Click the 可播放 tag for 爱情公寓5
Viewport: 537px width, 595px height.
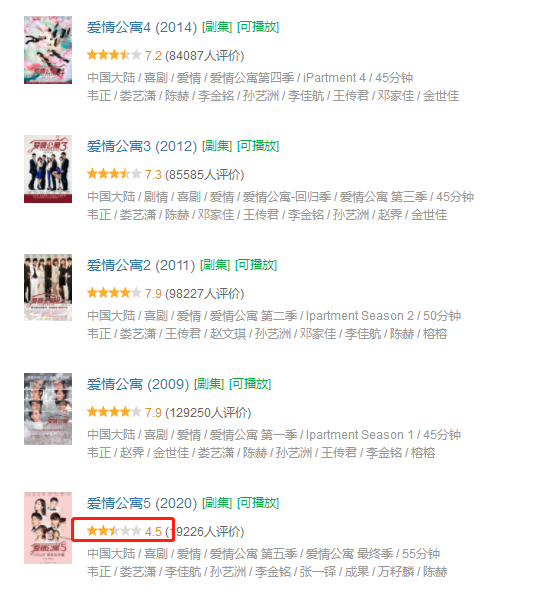[258, 503]
